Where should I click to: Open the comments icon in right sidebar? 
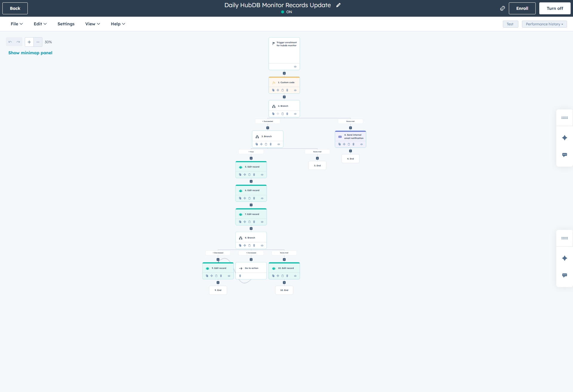[x=565, y=155]
